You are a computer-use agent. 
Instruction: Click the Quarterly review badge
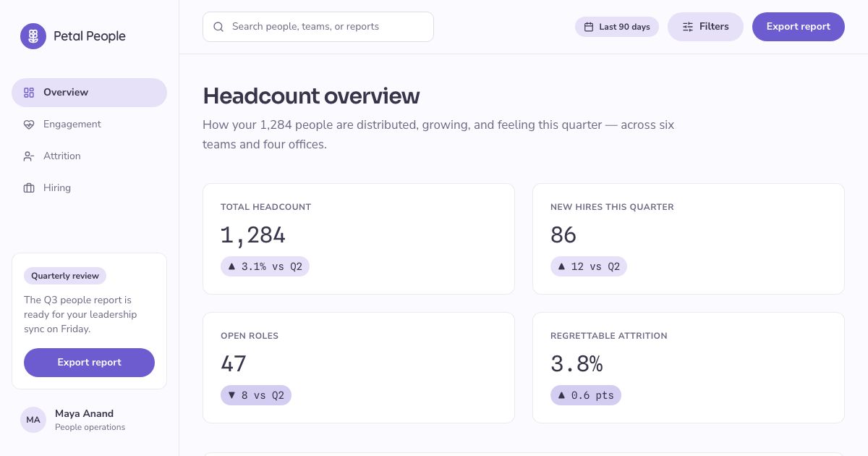(65, 276)
